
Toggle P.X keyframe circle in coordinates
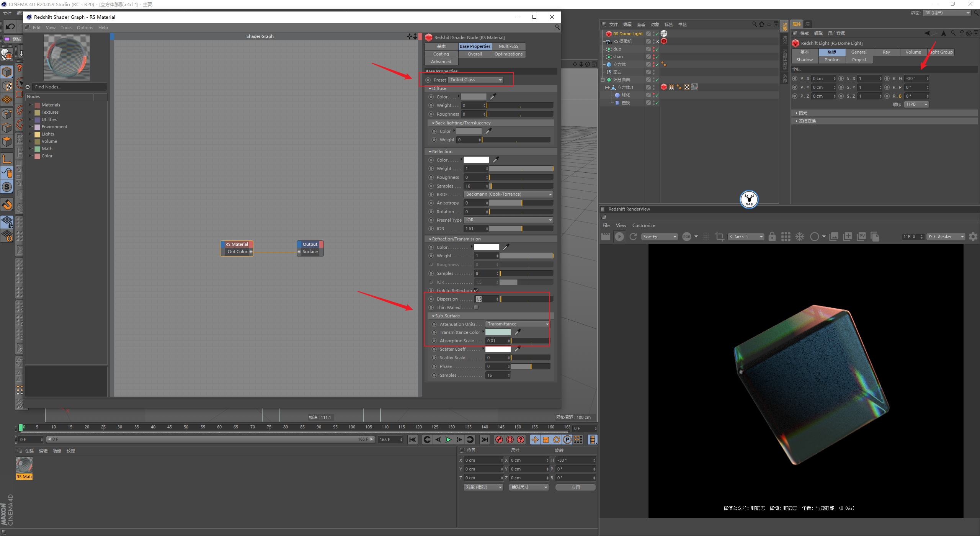(795, 78)
